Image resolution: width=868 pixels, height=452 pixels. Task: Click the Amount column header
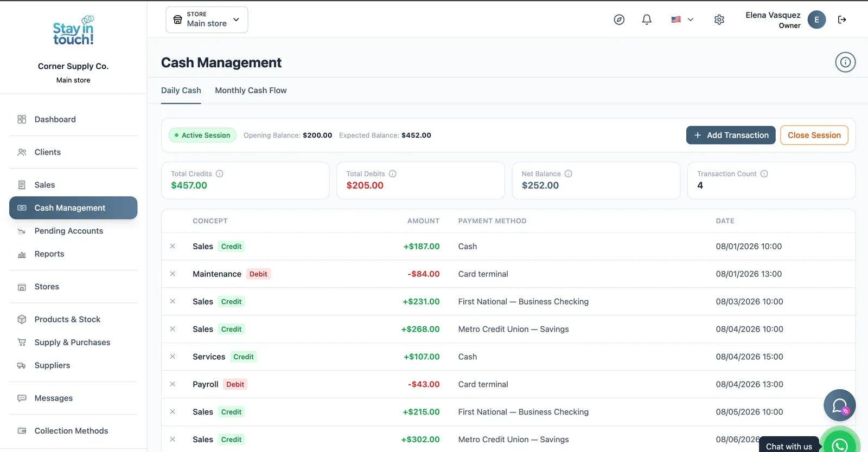point(423,221)
